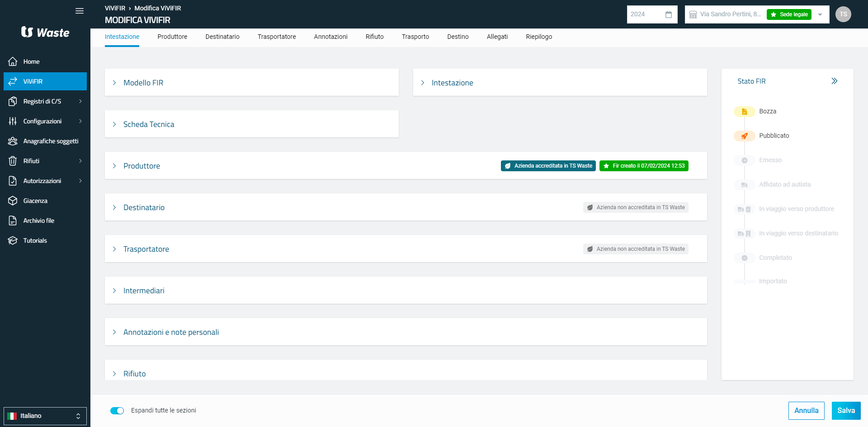
Task: Select the Pubblicato status step
Action: point(774,136)
